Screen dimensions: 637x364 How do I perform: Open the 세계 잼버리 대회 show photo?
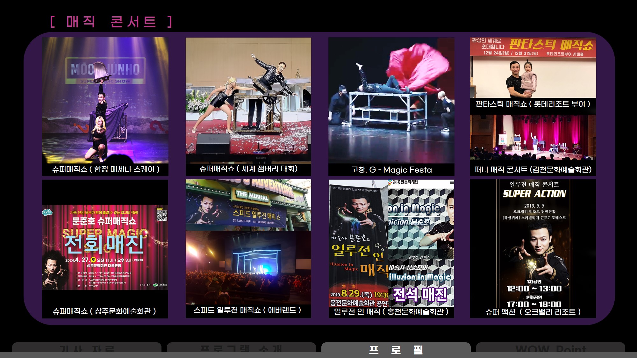tap(248, 100)
